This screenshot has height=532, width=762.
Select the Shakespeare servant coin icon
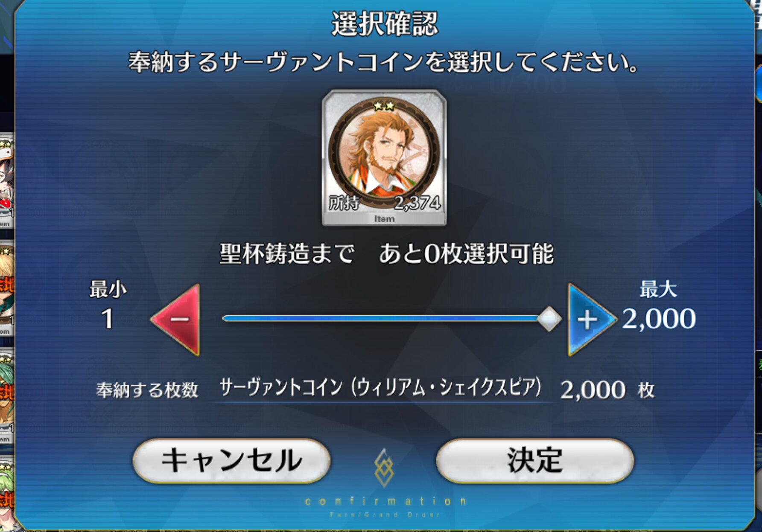[x=384, y=157]
